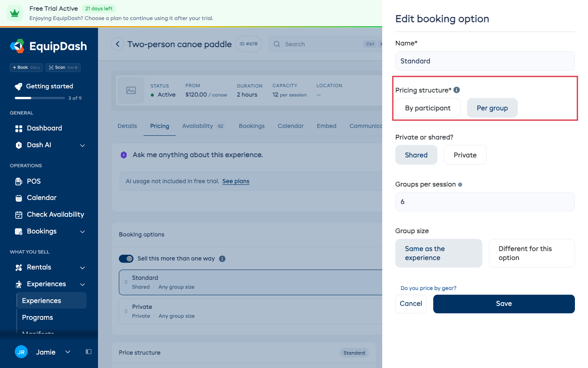
Task: Expand the Dash AI sidebar menu
Action: pos(82,146)
